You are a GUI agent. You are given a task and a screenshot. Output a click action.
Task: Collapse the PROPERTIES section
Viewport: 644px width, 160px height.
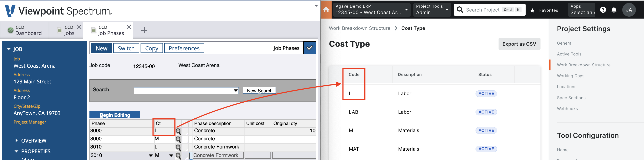coord(16,151)
